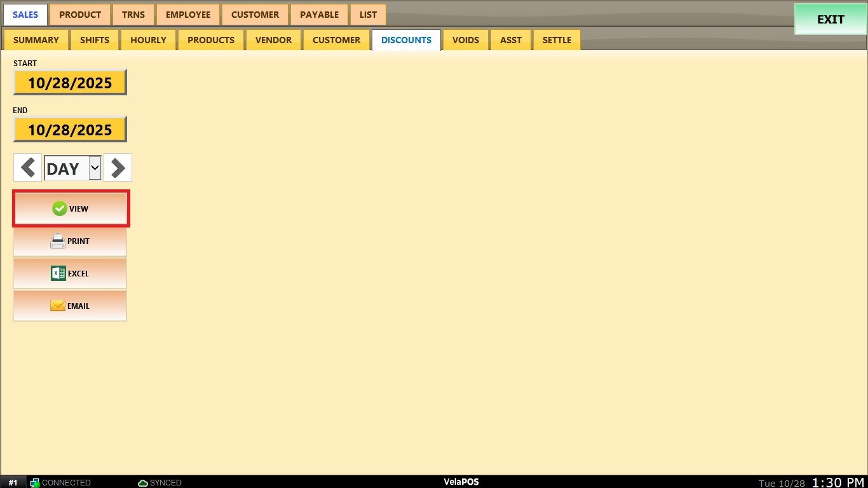Advance to next day with right arrow
Screen dimensions: 868x488
click(x=118, y=168)
